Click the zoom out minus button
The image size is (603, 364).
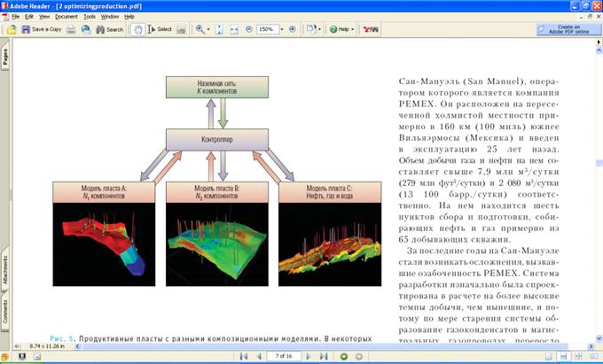click(250, 29)
